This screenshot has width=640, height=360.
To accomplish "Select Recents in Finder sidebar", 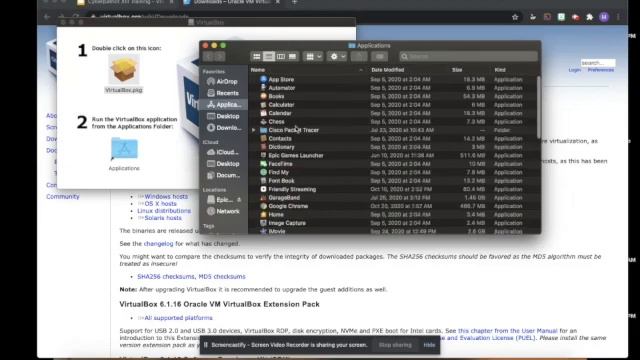I will [223, 93].
